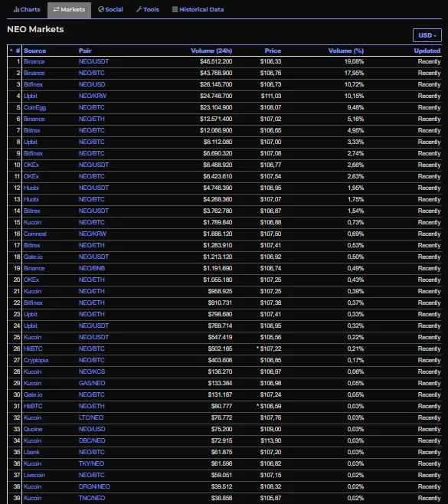Select the $46.512.200 volume cell
The width and height of the screenshot is (448, 504).
click(x=216, y=62)
